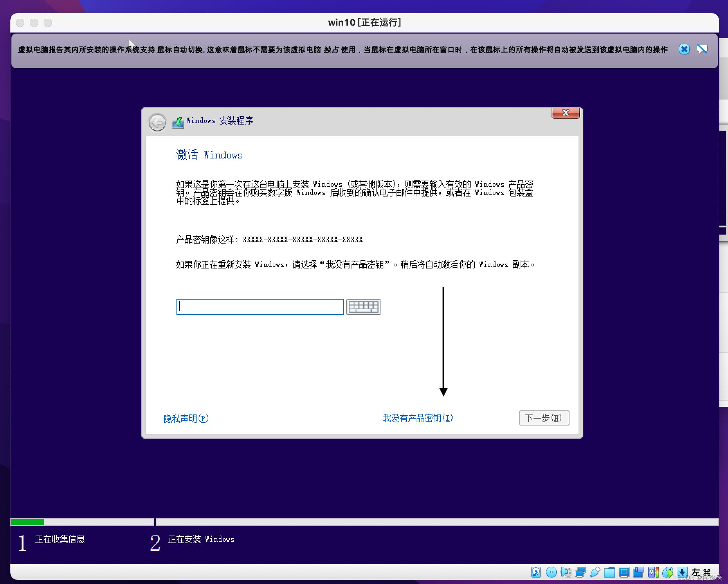This screenshot has width=728, height=584.
Task: Click the keyboard icon next to input field
Action: 365,306
